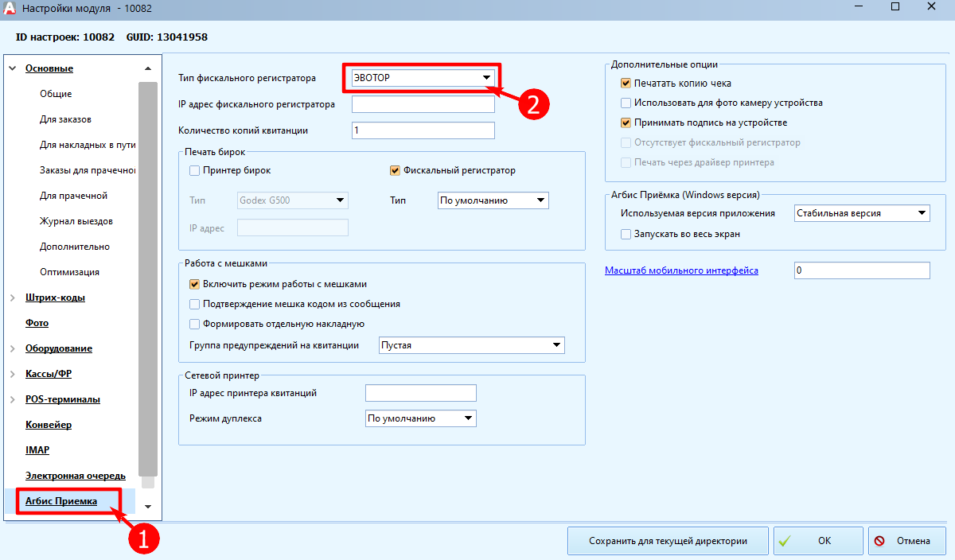This screenshot has height=560, width=955.
Task: Open Используемая версия приложения dropdown
Action: 862,213
